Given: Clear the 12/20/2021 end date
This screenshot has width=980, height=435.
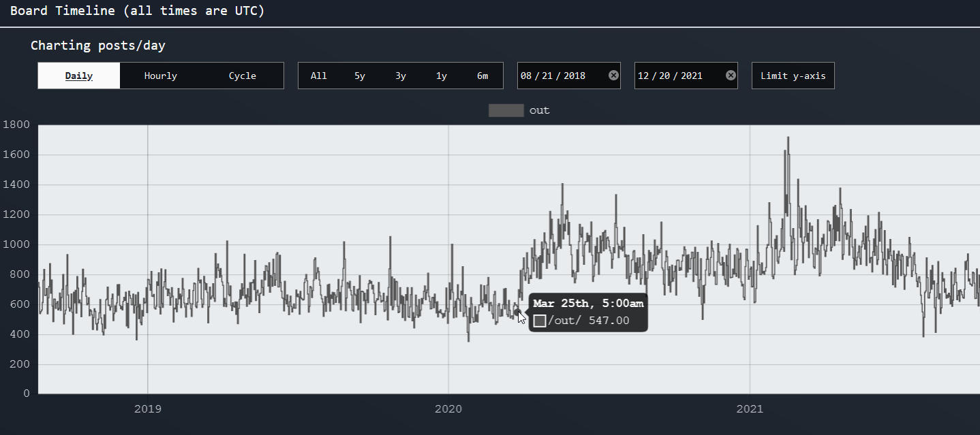Looking at the screenshot, I should click(731, 76).
